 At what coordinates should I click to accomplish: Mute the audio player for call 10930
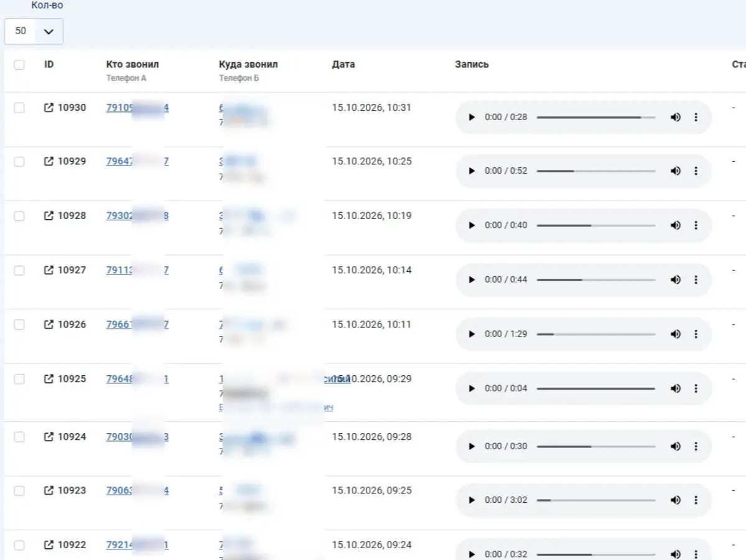pyautogui.click(x=676, y=117)
